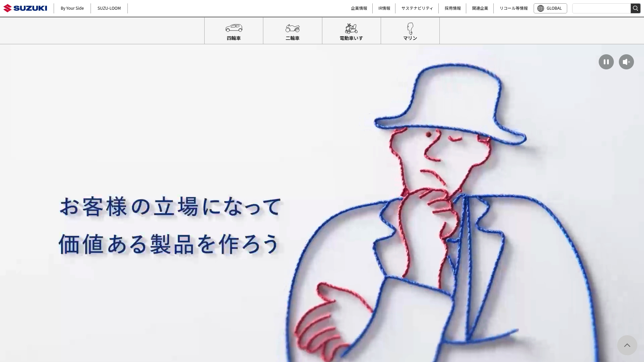Select the 四輪車 car category
The height and width of the screenshot is (362, 644).
(x=234, y=31)
